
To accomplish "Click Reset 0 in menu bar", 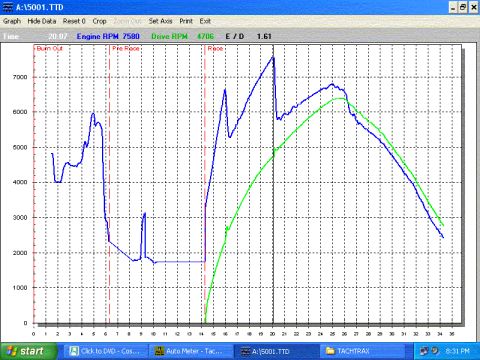I will click(74, 21).
